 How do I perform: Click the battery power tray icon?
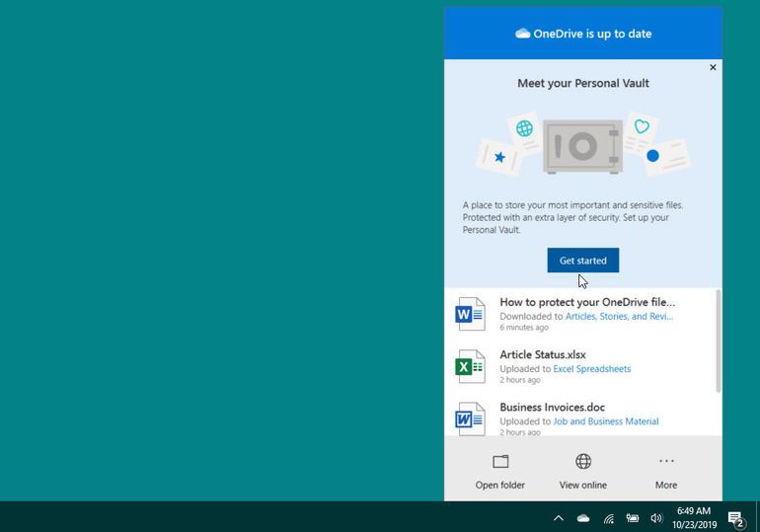[632, 518]
